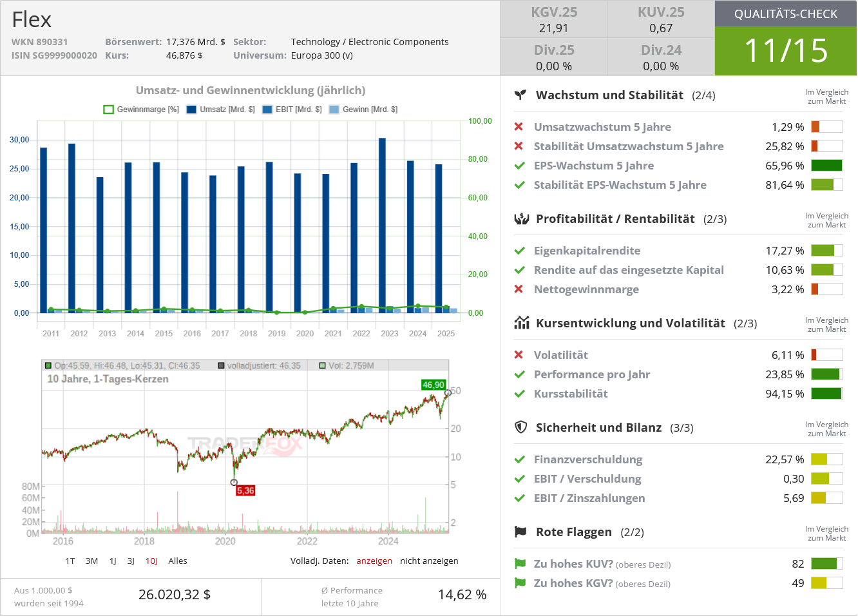Click the comparison bar for Umsatzwachstum 5 Jahre
This screenshot has width=858, height=616.
click(827, 127)
